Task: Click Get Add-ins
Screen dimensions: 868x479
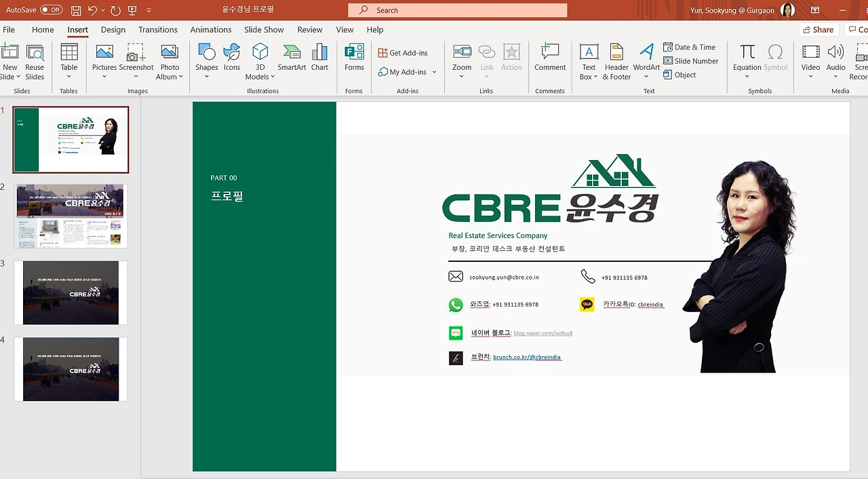Action: (x=403, y=53)
